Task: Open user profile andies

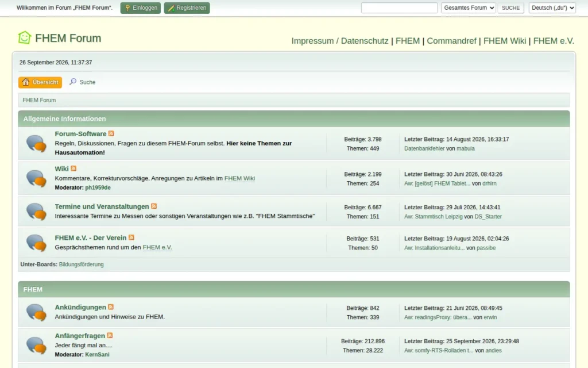Action: coord(493,350)
